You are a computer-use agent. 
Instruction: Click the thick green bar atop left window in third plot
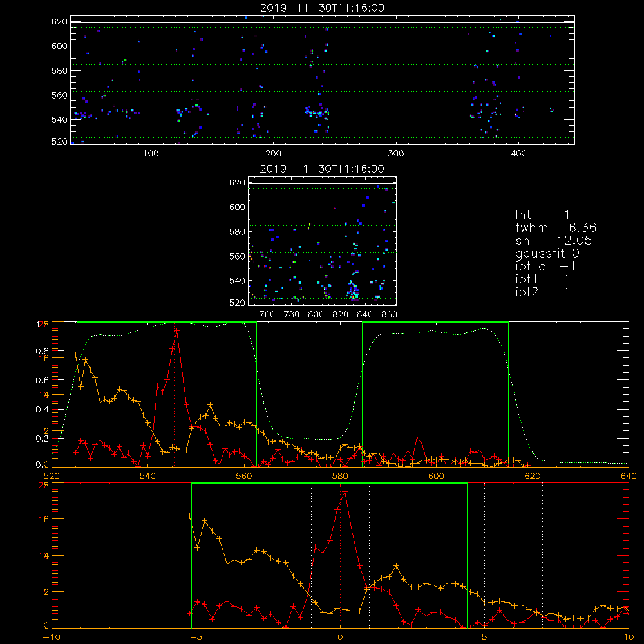click(167, 323)
